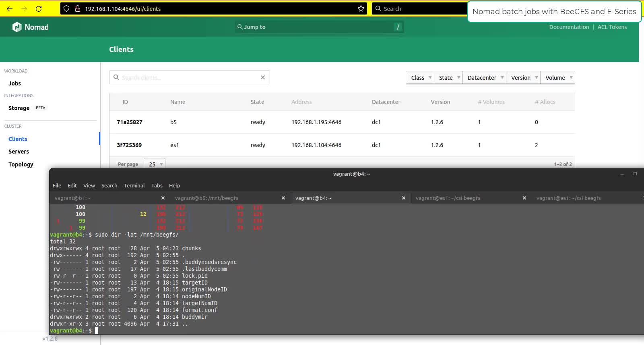Minimize the terminal window
This screenshot has width=644, height=345.
[x=622, y=174]
